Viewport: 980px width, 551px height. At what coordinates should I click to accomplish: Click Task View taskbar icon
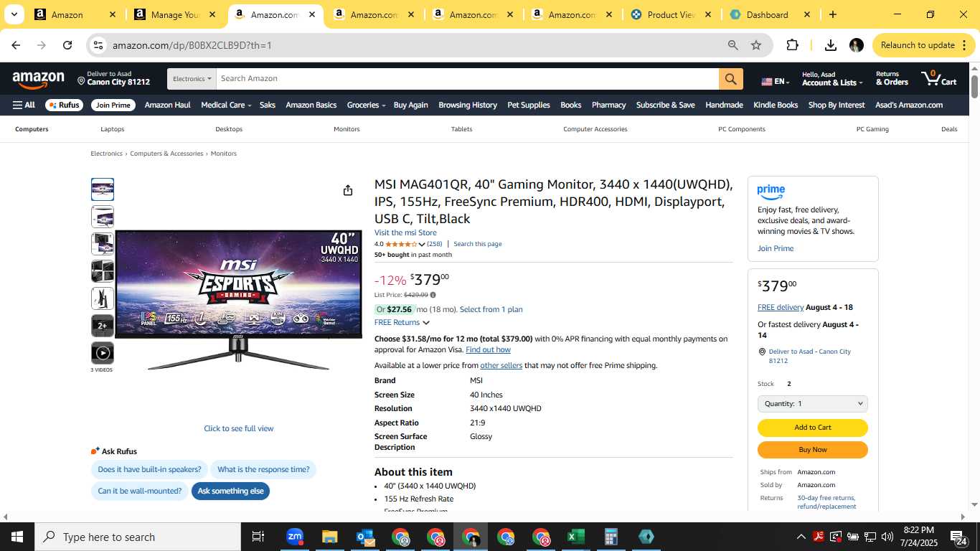258,537
